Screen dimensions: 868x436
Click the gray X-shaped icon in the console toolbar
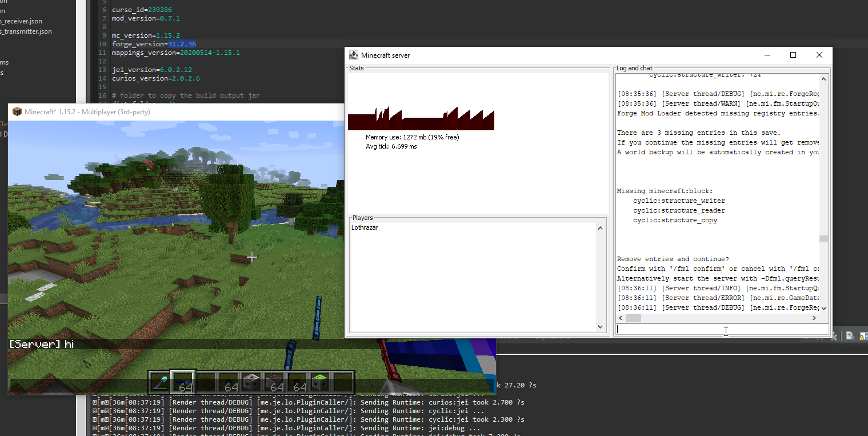tap(834, 335)
